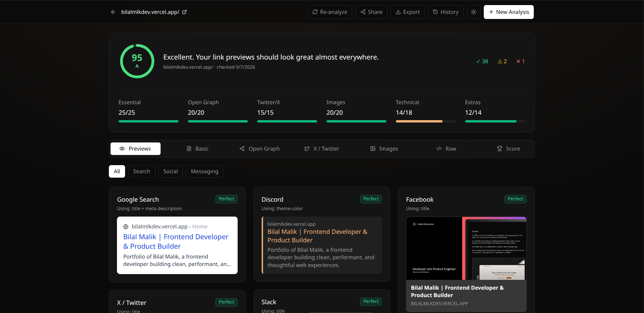Switch to the X / Twitter tab
Screen dimensions: 644x313
click(x=321, y=149)
